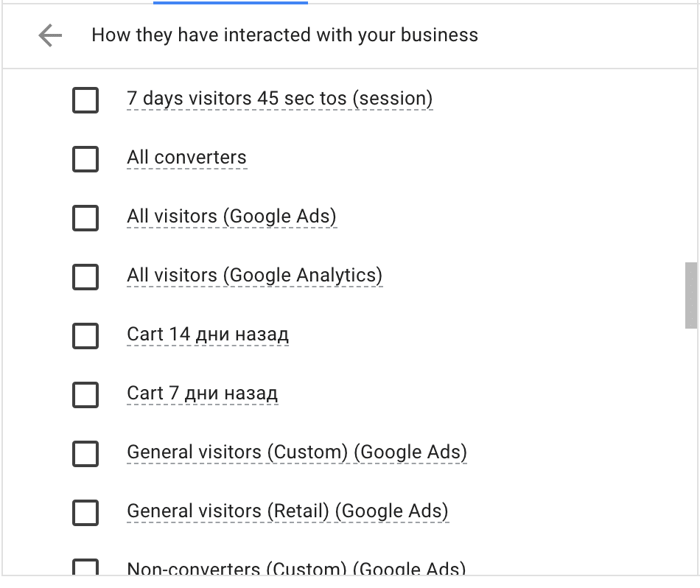Go back using the left arrow icon
The width and height of the screenshot is (700, 588).
50,35
